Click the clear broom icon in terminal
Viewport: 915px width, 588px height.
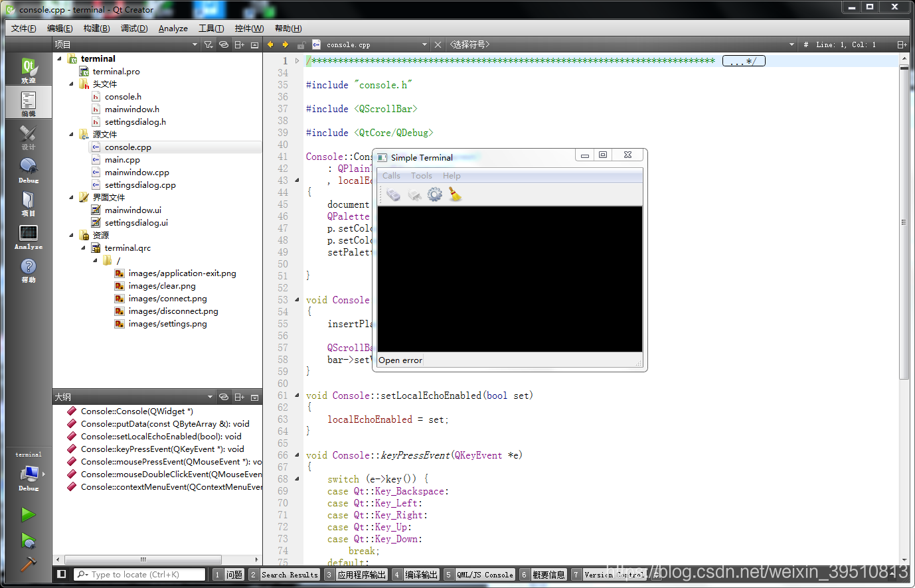[455, 194]
